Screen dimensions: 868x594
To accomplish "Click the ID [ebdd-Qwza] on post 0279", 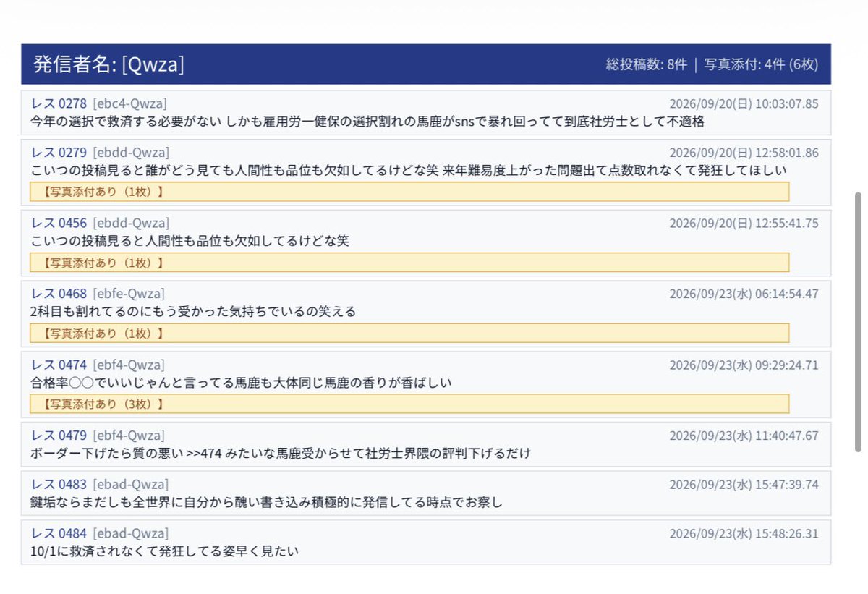I will 131,153.
